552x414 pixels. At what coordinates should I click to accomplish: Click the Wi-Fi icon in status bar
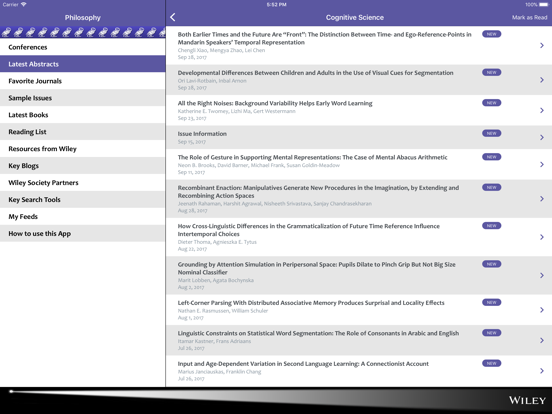(24, 5)
